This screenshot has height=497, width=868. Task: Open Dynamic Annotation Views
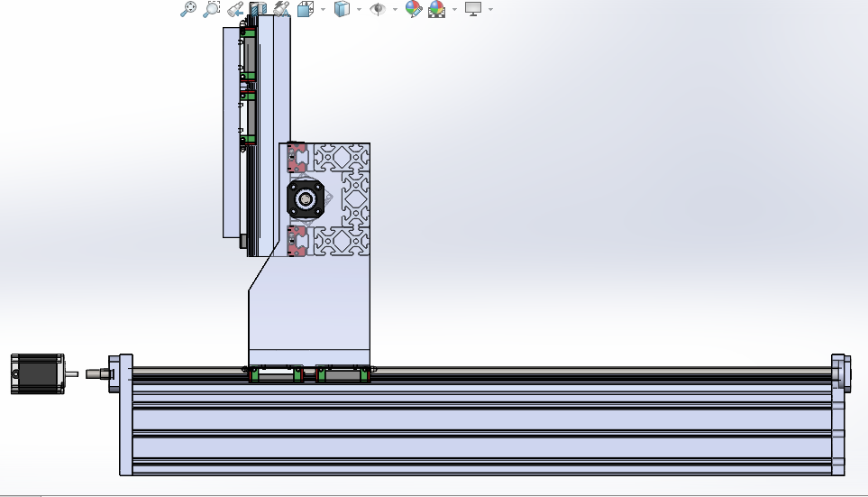282,9
